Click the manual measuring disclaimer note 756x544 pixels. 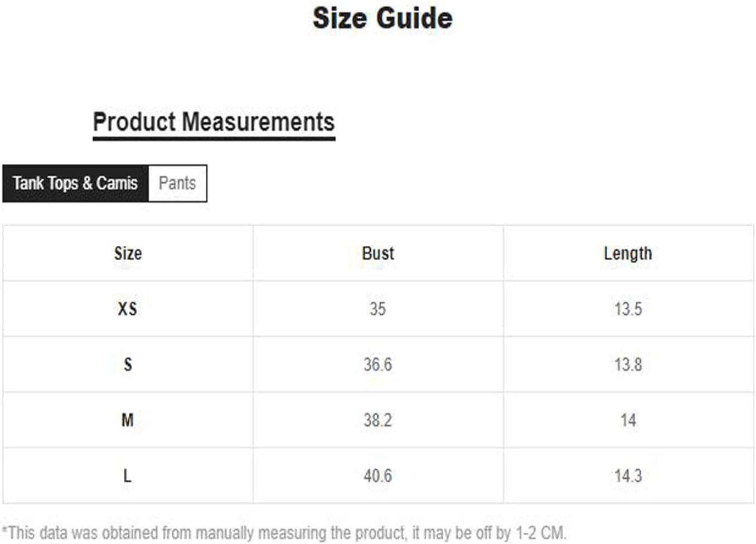[x=284, y=533]
